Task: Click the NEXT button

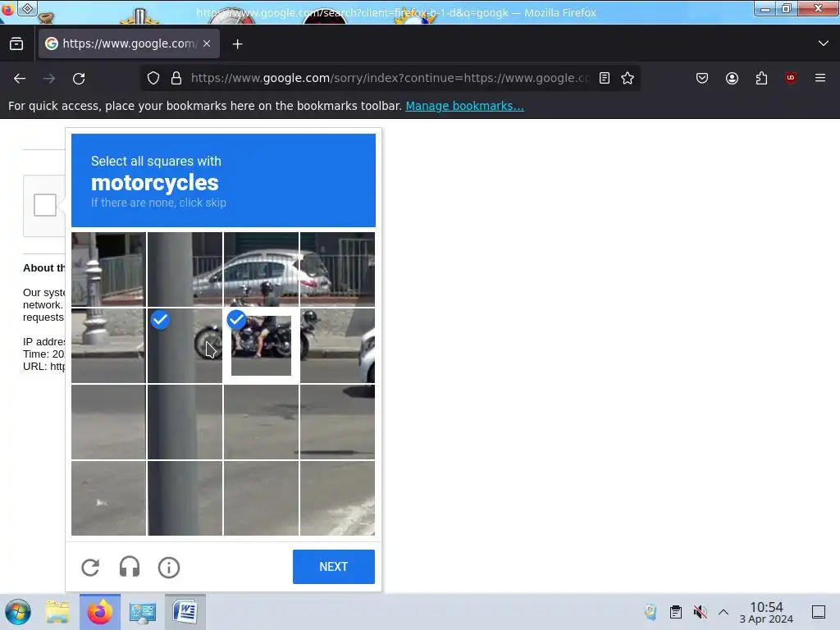Action: 334,567
